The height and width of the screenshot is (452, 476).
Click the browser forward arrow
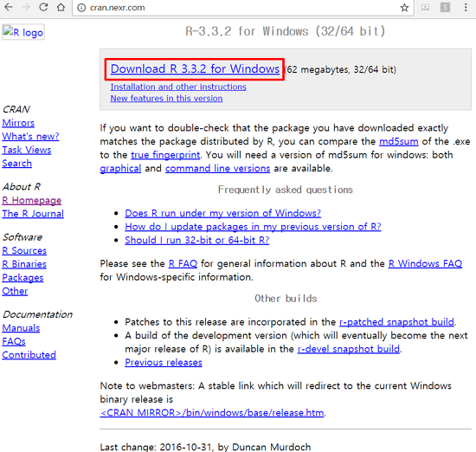(x=26, y=7)
